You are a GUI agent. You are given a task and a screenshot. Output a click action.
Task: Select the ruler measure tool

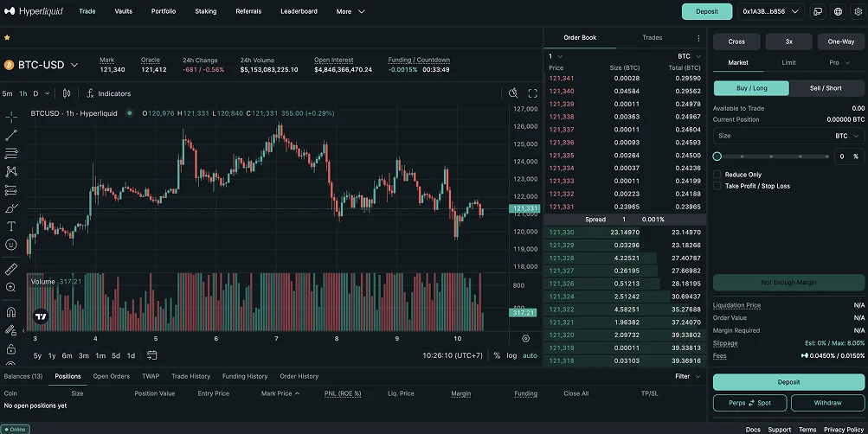(11, 269)
